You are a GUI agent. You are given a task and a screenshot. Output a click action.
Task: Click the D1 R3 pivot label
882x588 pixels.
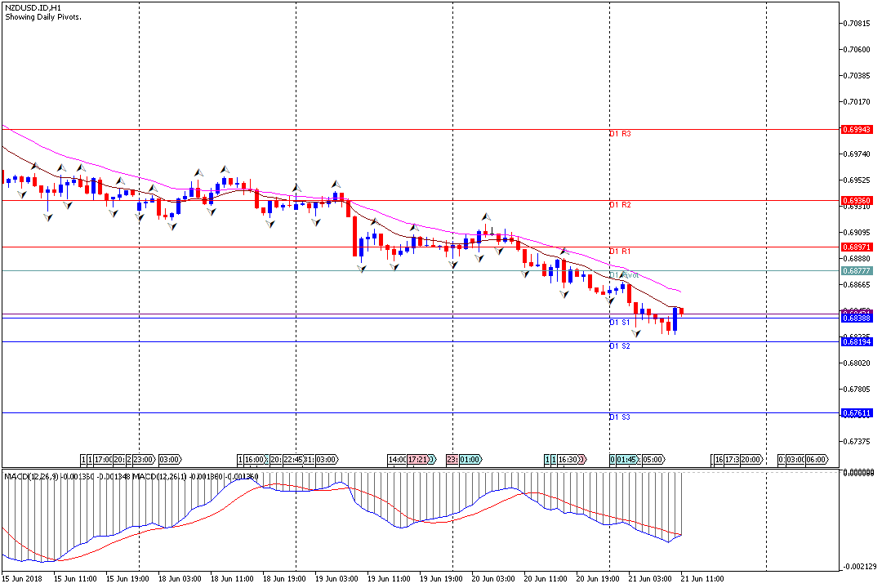(621, 133)
